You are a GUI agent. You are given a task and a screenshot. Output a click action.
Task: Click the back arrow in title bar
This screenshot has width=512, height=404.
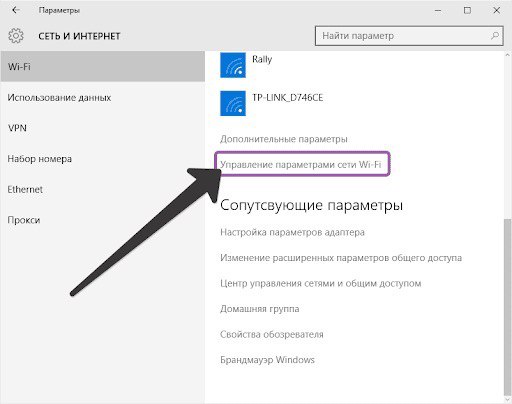click(x=16, y=10)
